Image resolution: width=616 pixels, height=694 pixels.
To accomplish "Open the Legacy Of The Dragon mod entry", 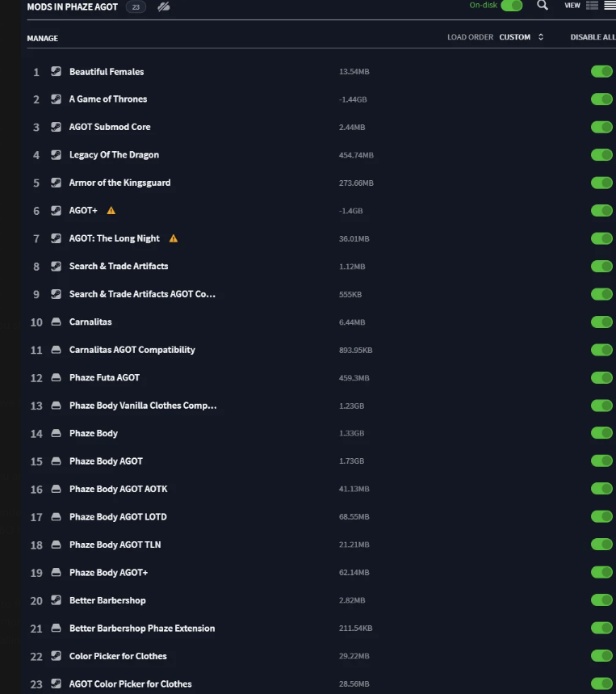I will tap(114, 155).
